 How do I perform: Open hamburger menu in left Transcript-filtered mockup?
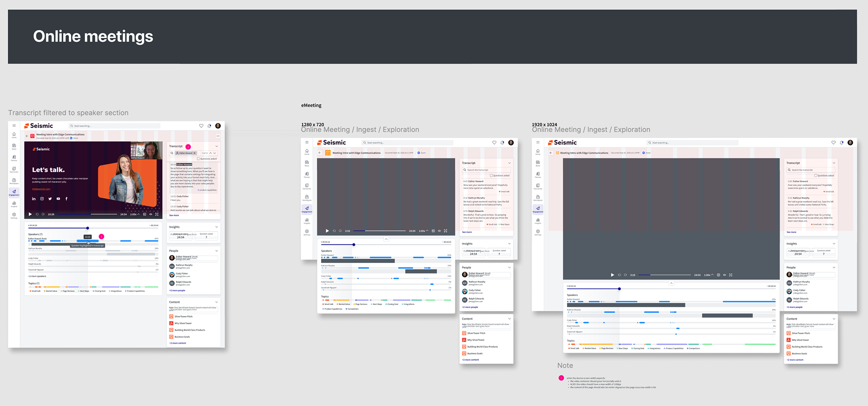(14, 126)
